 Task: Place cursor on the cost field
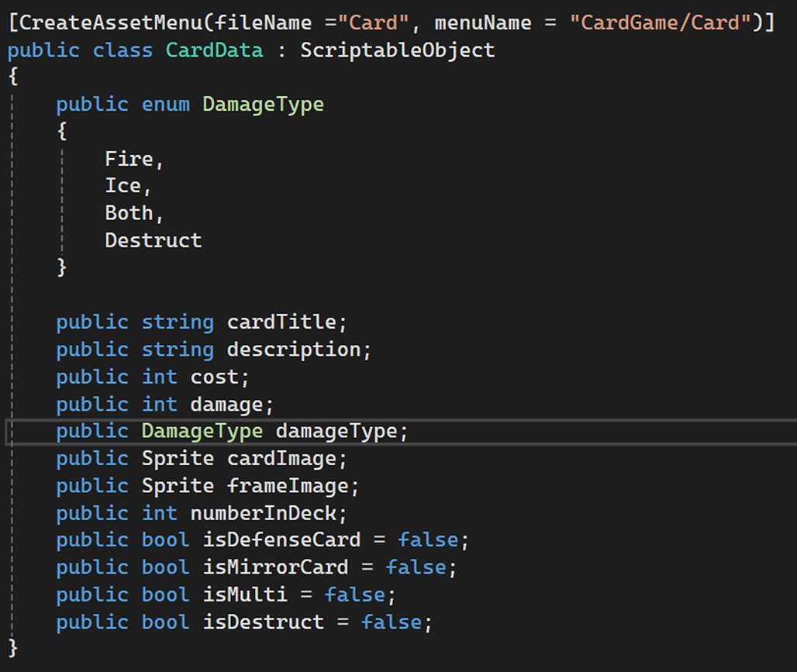point(214,377)
